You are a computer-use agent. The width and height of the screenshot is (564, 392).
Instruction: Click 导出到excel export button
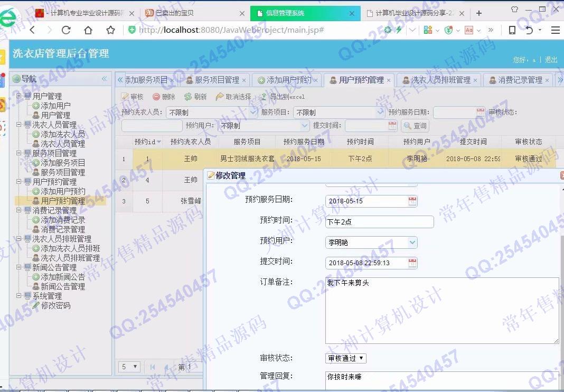tap(282, 97)
